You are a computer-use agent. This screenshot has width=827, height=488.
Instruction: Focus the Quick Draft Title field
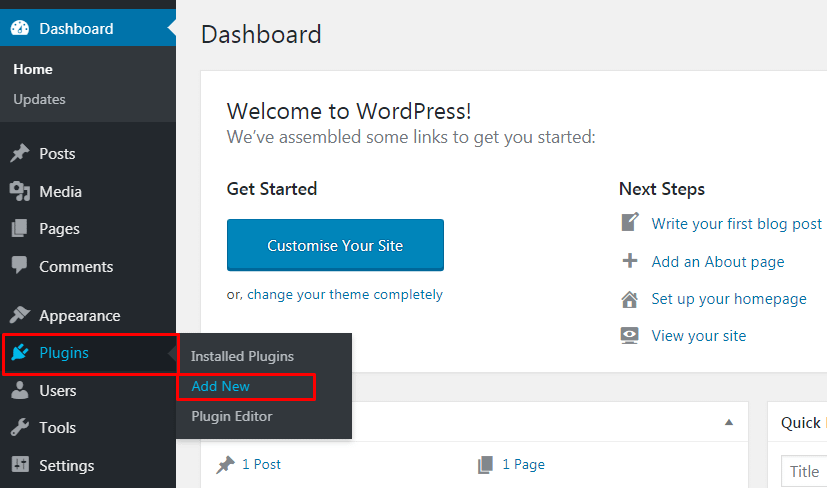(804, 471)
